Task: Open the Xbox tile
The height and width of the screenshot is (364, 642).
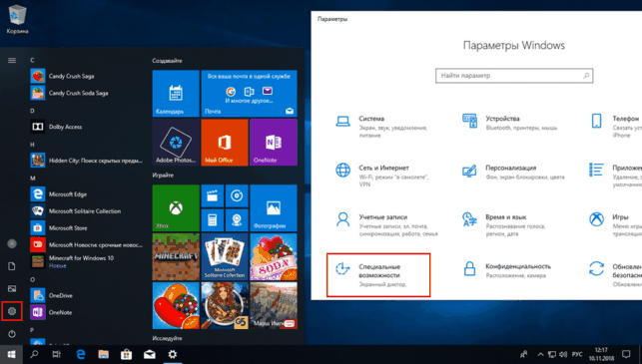Action: [x=176, y=207]
